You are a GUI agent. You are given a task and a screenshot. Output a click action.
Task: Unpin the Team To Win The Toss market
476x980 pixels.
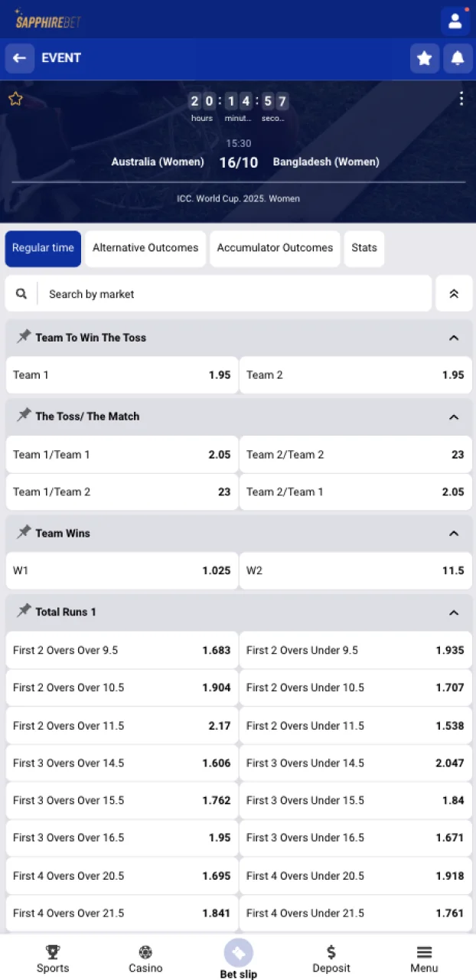pos(24,337)
